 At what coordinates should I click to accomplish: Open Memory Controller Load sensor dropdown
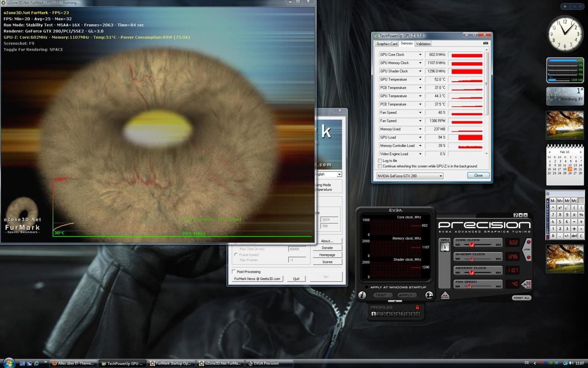[420, 146]
